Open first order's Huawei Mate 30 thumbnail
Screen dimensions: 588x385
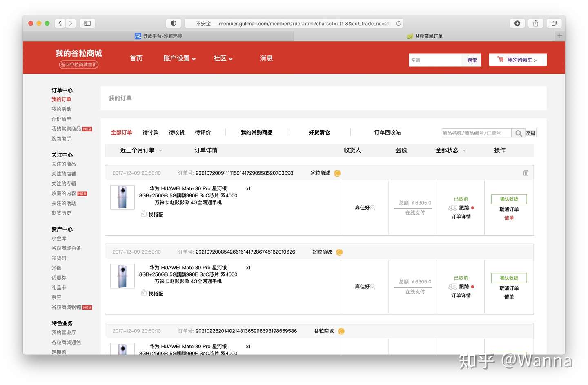pyautogui.click(x=122, y=197)
